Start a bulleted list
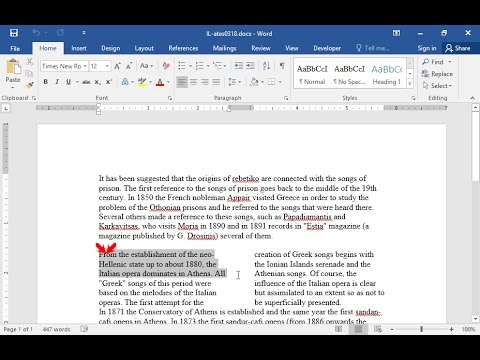The width and height of the screenshot is (480, 360). point(182,66)
